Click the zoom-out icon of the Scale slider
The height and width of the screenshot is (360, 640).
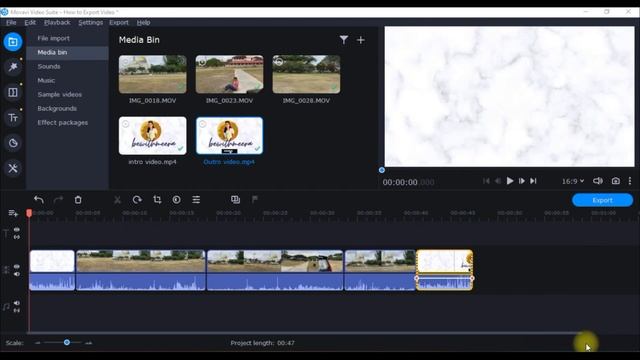click(x=38, y=343)
